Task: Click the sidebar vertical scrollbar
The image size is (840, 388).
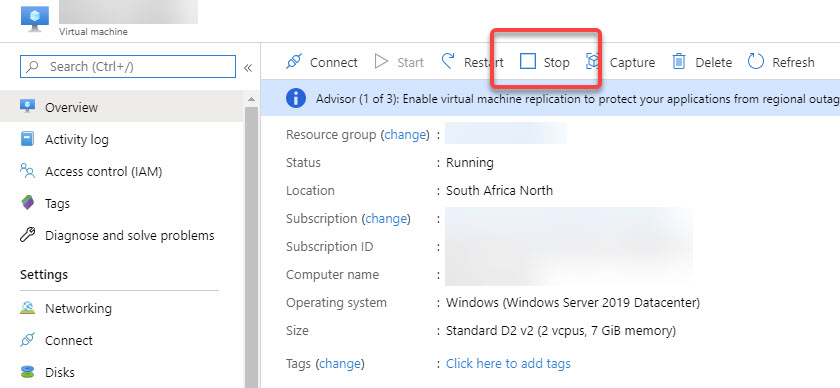Action: pyautogui.click(x=251, y=247)
